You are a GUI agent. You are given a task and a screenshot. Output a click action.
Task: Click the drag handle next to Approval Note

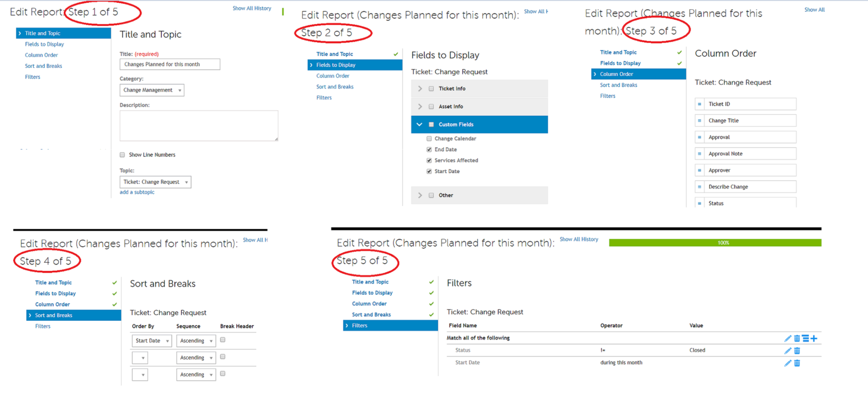point(699,153)
